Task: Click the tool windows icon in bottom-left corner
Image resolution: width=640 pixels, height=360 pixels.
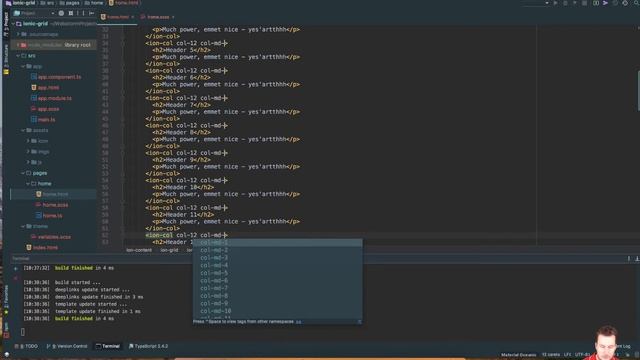Action: (7, 355)
